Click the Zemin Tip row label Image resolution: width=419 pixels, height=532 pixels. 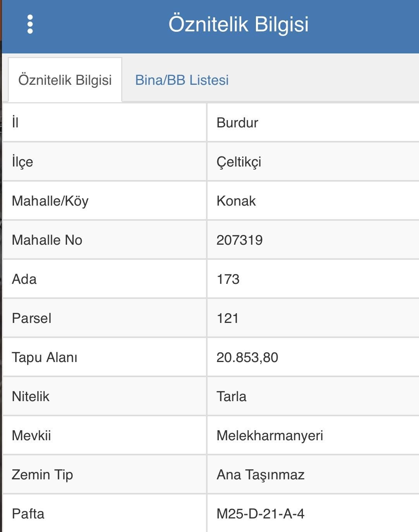[x=43, y=475]
